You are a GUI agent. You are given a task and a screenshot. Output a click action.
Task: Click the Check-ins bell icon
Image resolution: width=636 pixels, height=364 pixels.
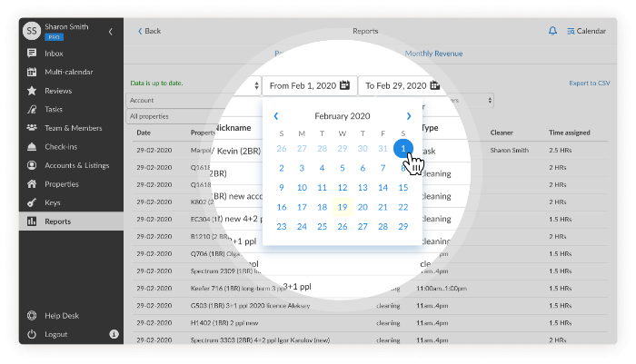point(32,146)
